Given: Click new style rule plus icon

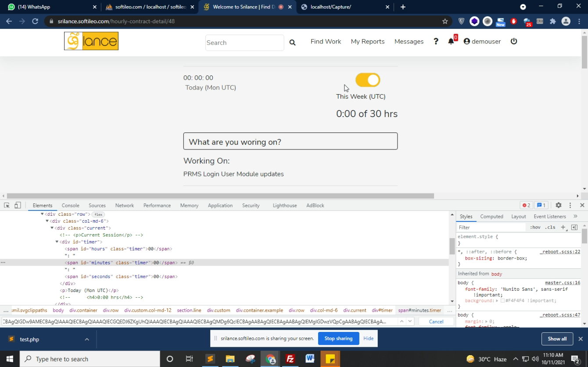Looking at the screenshot, I should (x=563, y=227).
